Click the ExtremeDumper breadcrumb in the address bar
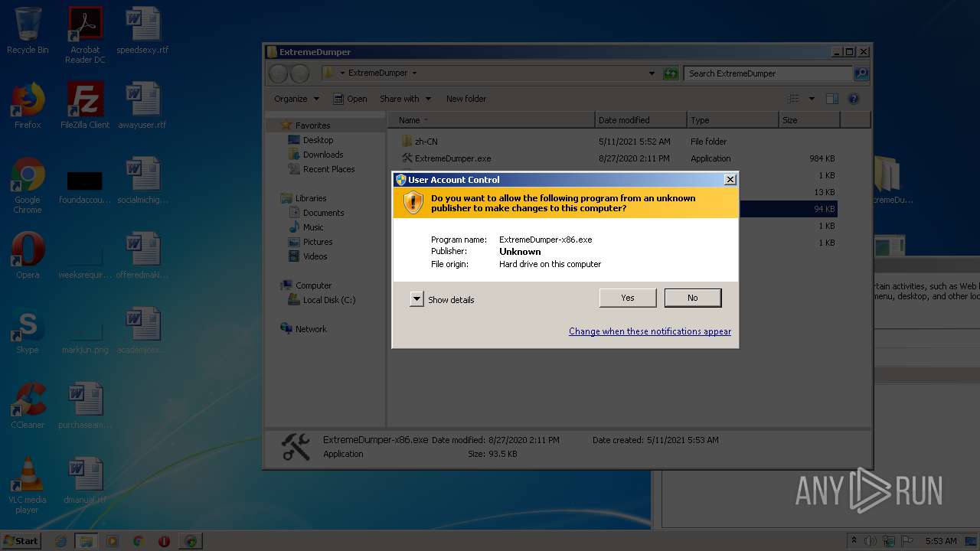980x551 pixels. click(377, 73)
